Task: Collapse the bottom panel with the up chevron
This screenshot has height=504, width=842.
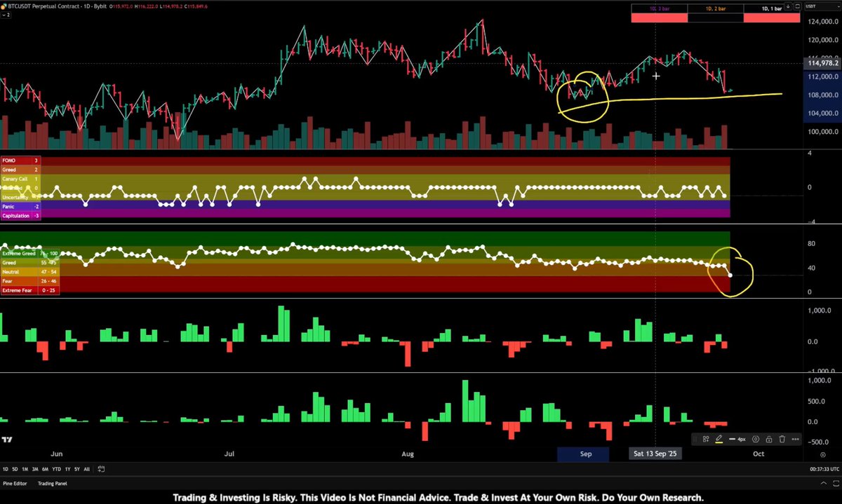Action: pos(824,483)
